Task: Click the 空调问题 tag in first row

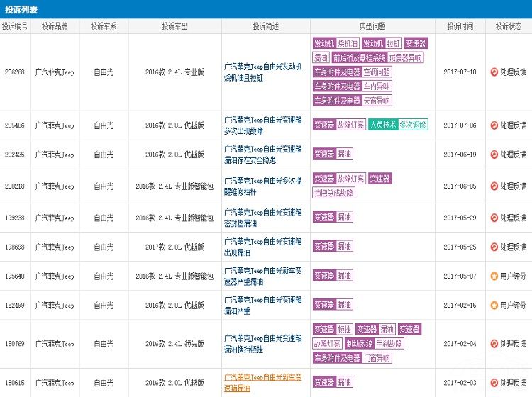Action: pos(377,72)
